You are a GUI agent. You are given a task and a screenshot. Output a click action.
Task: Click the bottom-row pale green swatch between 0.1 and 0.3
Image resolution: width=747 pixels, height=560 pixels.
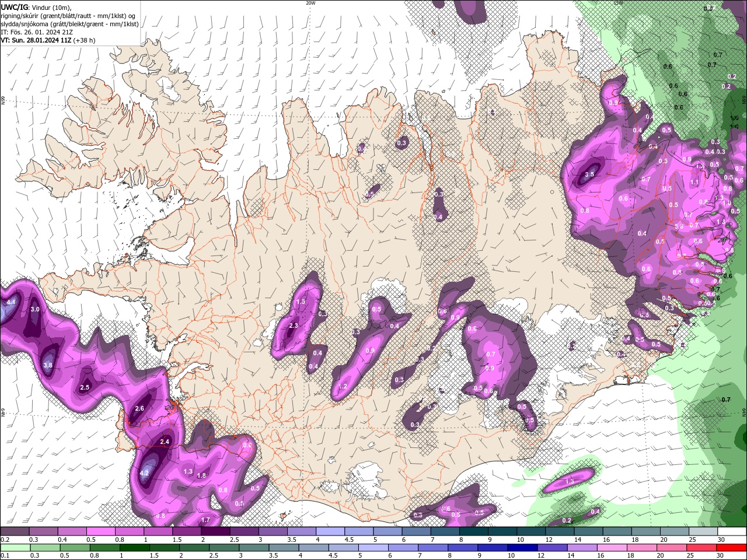click(x=15, y=548)
